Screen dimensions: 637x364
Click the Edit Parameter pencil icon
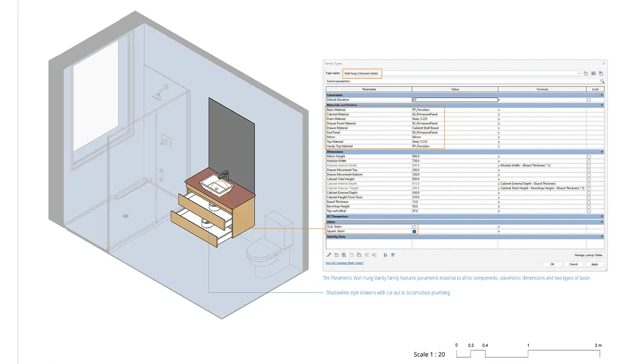pos(329,255)
